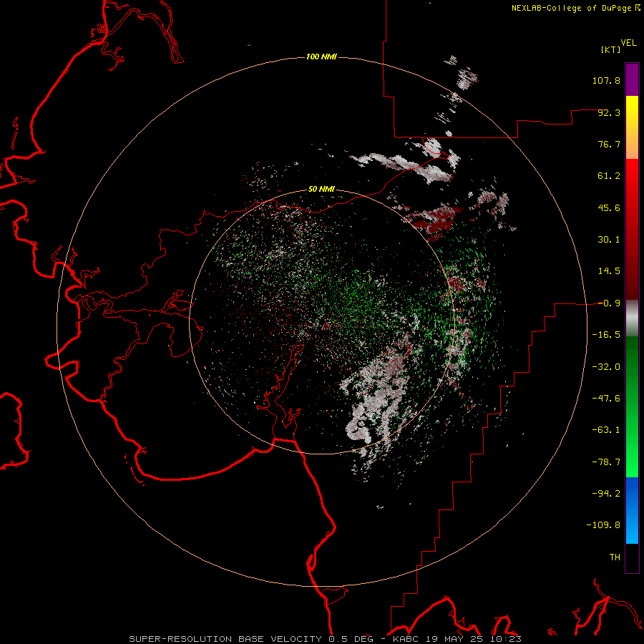
Task: Click the -109.8 velocity scale value
Action: point(603,525)
